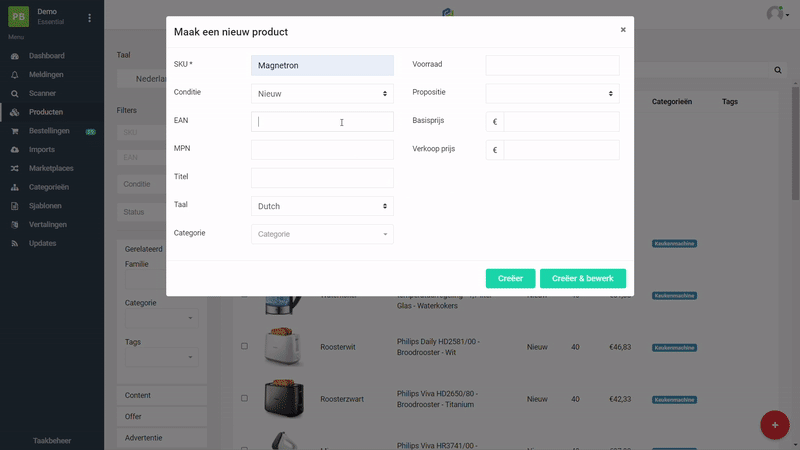Click the Creëer button
The image size is (800, 450).
coord(510,278)
